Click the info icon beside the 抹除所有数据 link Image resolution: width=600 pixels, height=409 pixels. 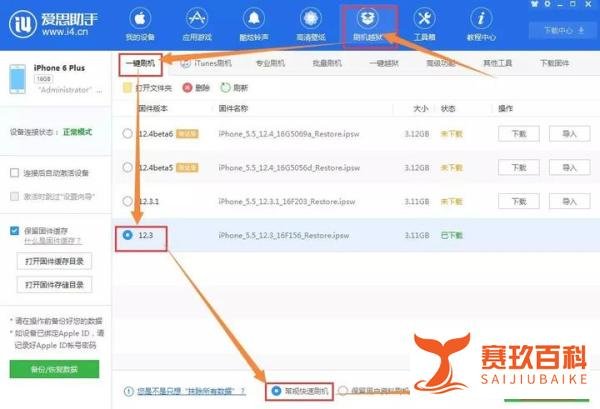129,391
